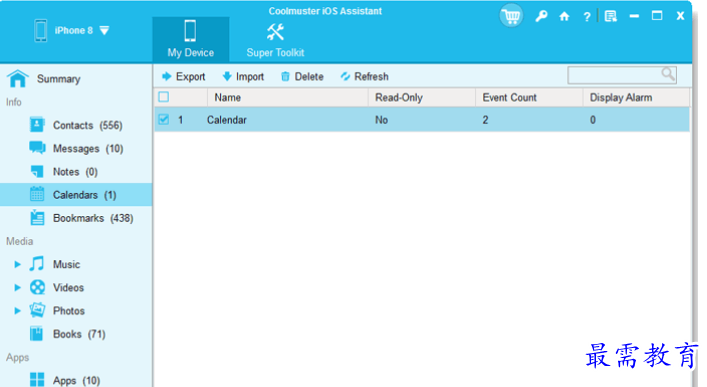Click the Refresh button
707x387 pixels.
point(364,77)
